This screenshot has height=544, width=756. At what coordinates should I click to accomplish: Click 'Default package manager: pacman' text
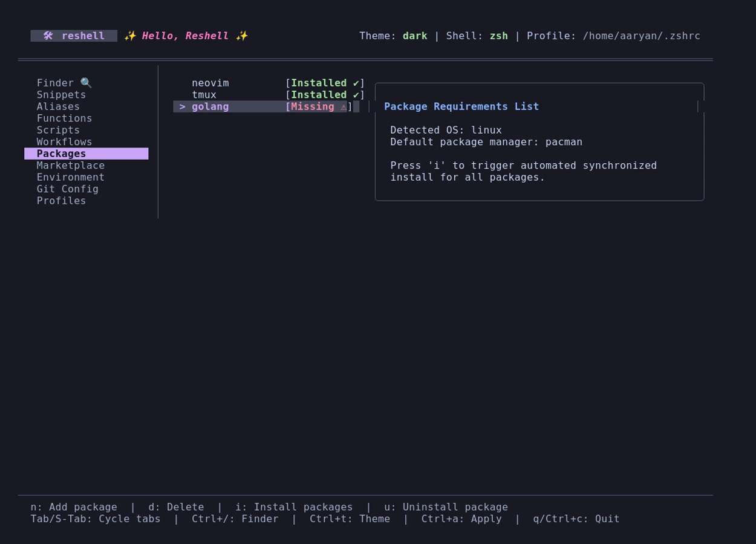pyautogui.click(x=486, y=142)
